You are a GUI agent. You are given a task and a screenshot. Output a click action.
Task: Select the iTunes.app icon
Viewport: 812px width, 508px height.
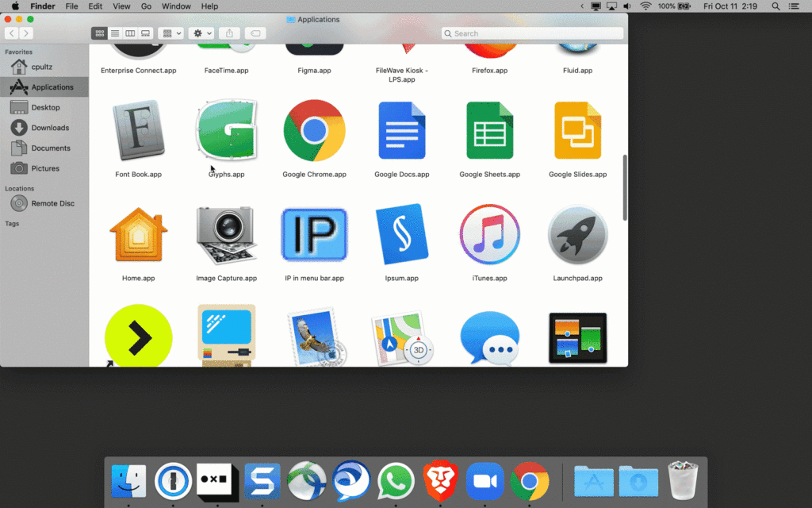click(489, 234)
